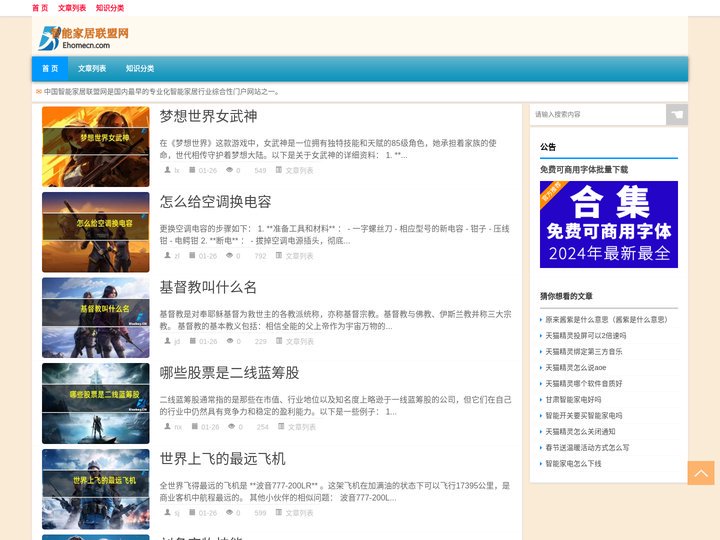Click 免费可商用字体批量下载 announcement link
This screenshot has height=540, width=720.
click(x=584, y=169)
